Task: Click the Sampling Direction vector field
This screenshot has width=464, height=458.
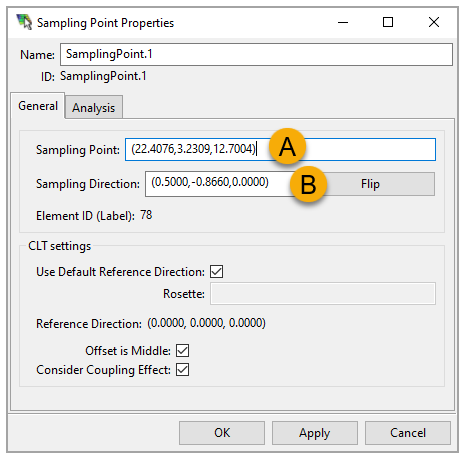Action: pos(220,184)
